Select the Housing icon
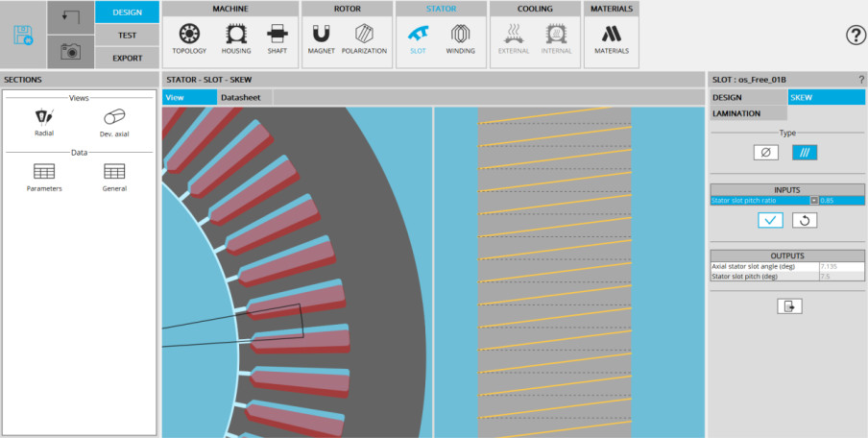This screenshot has width=868, height=438. (x=234, y=37)
